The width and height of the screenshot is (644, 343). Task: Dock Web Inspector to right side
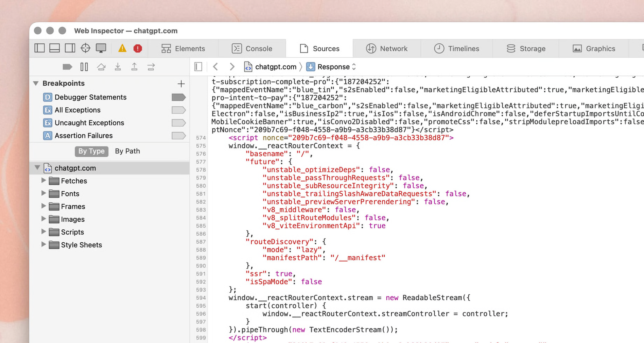[70, 48]
